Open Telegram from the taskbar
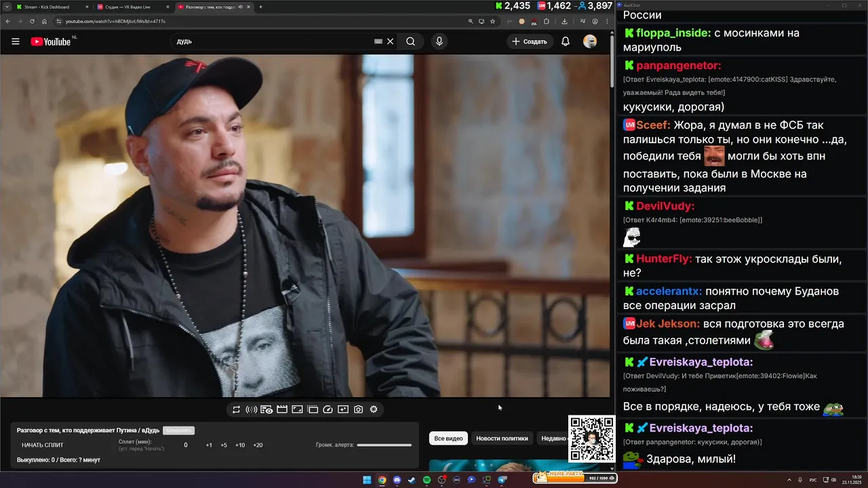Screen dimensions: 868x488 502,480
